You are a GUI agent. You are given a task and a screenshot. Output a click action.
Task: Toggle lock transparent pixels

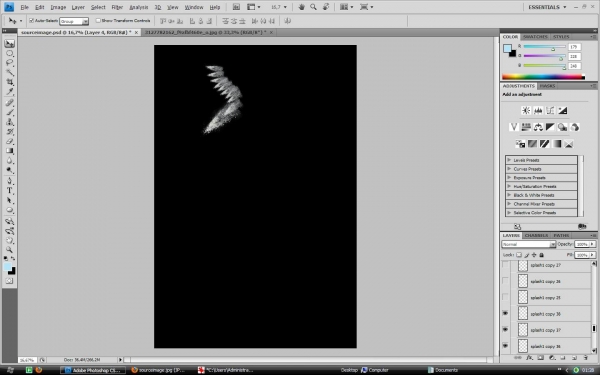coord(519,255)
